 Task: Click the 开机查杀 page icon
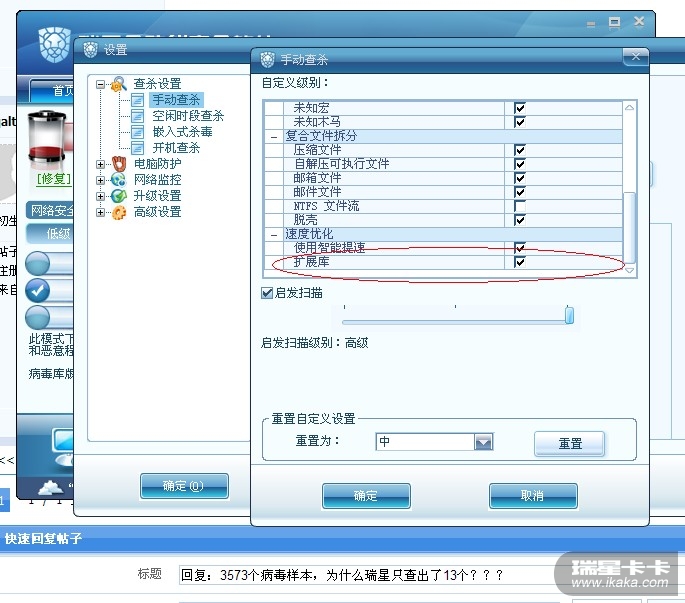coord(137,148)
